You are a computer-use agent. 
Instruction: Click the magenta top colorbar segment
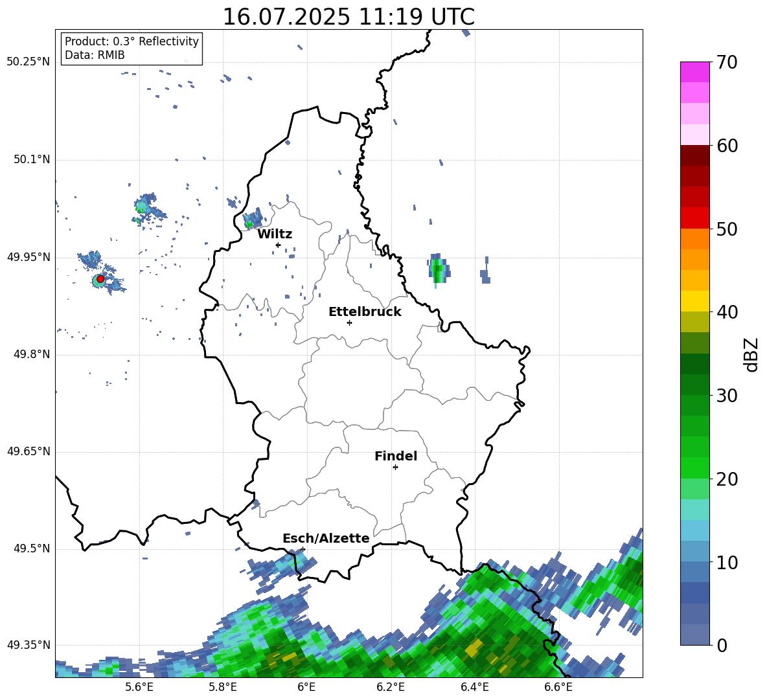click(694, 72)
